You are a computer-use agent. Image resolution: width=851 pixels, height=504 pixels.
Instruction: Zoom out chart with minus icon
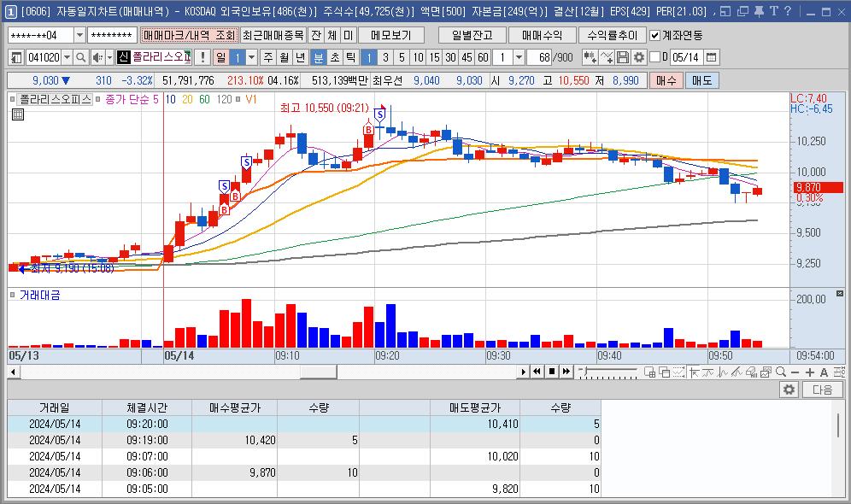tap(795, 372)
